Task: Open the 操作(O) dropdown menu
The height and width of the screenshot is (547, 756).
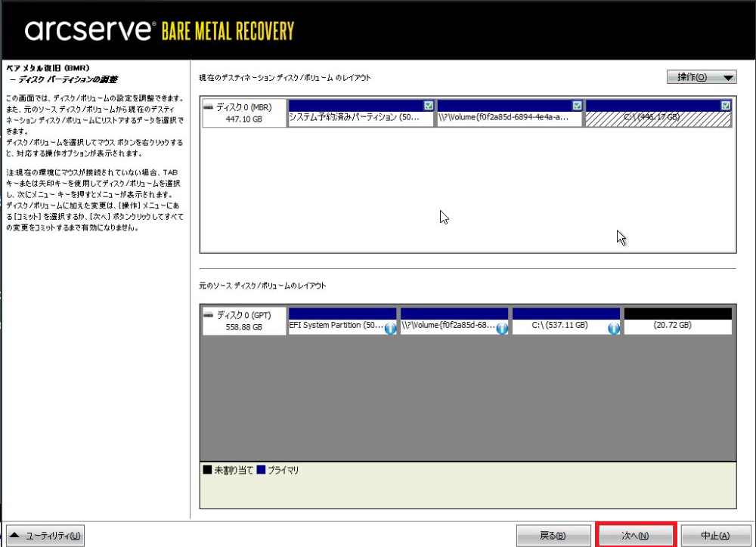Action: point(701,77)
